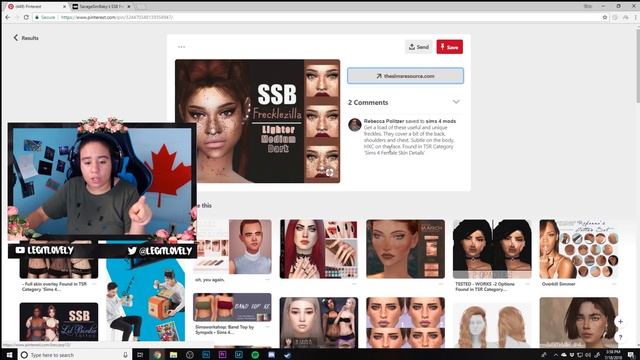The height and width of the screenshot is (360, 640).
Task: Open the Band Top pin thumbnail
Action: click(x=232, y=307)
